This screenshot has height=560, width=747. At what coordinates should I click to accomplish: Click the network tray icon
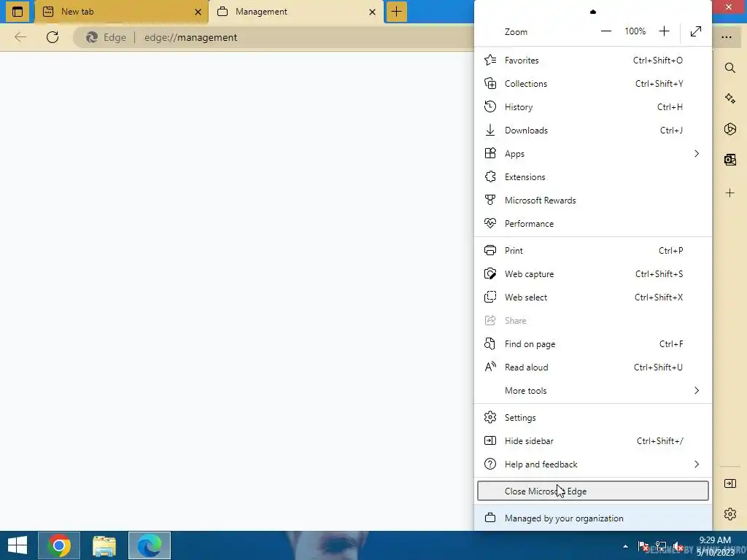(661, 546)
